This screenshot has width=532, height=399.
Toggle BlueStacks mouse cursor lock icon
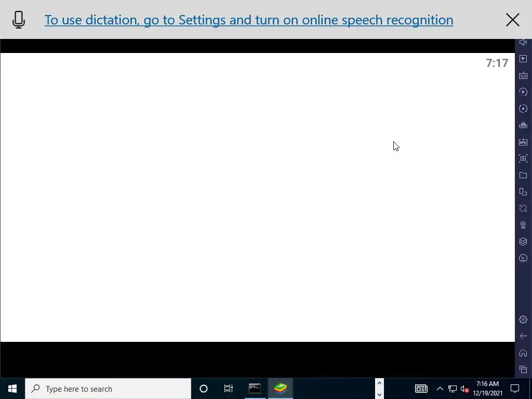[523, 59]
